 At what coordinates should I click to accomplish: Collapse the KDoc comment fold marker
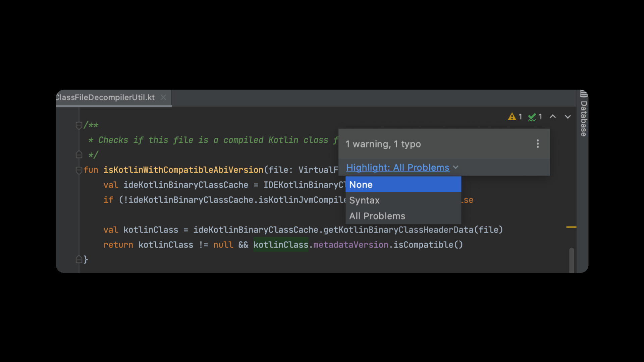(x=79, y=125)
